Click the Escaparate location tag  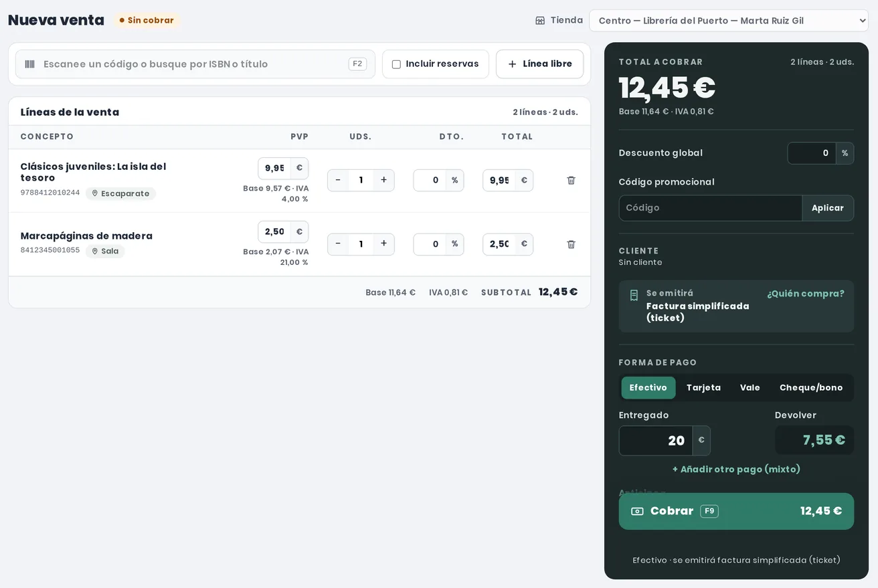click(x=120, y=193)
